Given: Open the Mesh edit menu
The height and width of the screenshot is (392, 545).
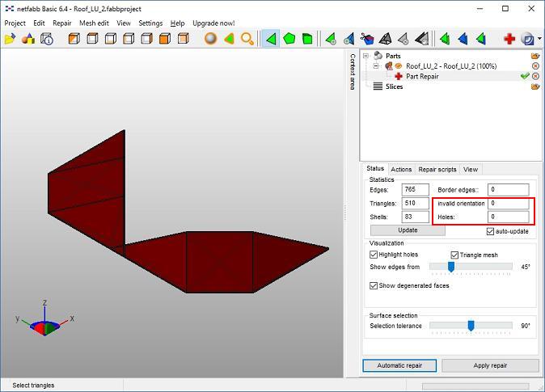Looking at the screenshot, I should coord(94,23).
